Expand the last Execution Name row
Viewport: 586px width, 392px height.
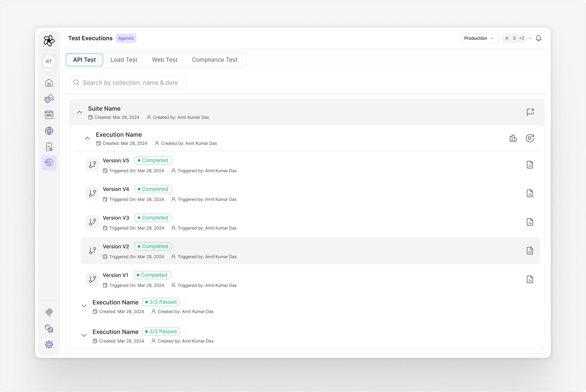tap(84, 335)
